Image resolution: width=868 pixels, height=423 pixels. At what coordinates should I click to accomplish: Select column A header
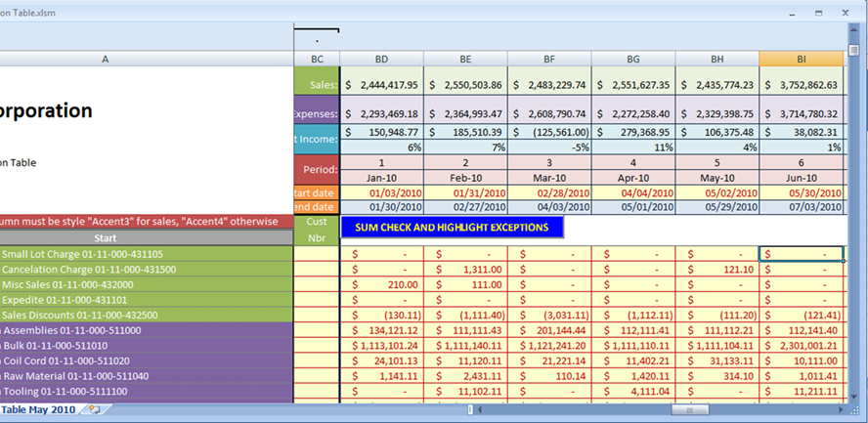[x=106, y=59]
